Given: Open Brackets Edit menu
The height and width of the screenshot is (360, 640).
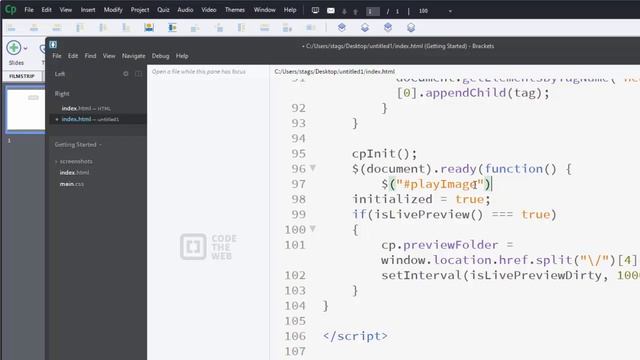Looking at the screenshot, I should 73,56.
